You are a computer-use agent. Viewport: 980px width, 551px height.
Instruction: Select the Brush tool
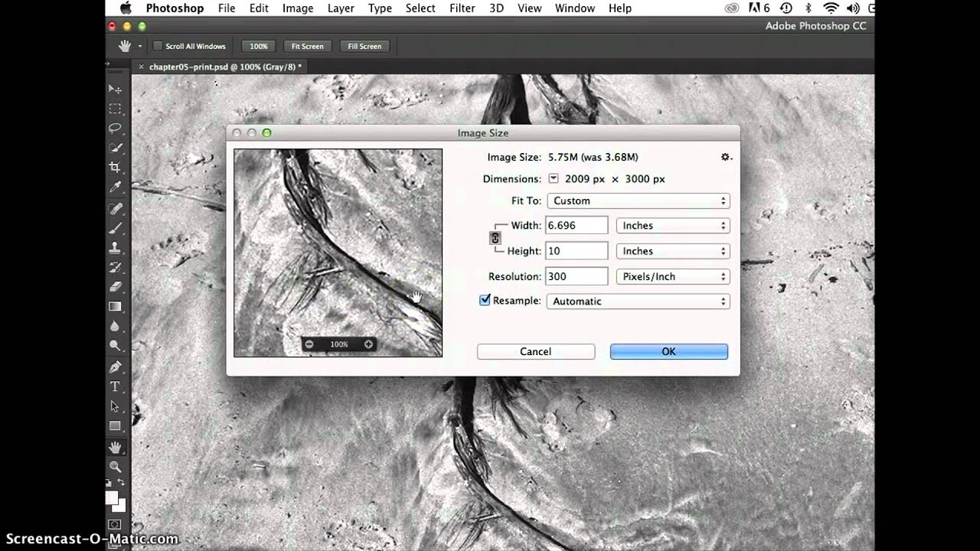tap(116, 228)
